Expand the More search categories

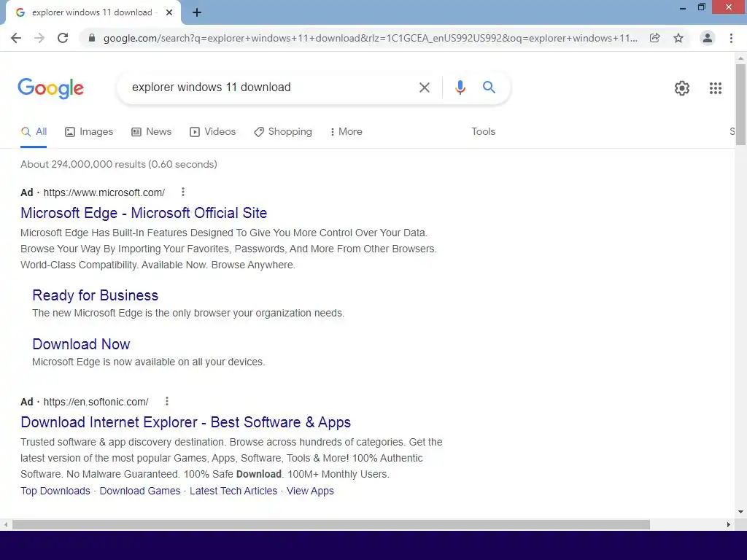347,132
